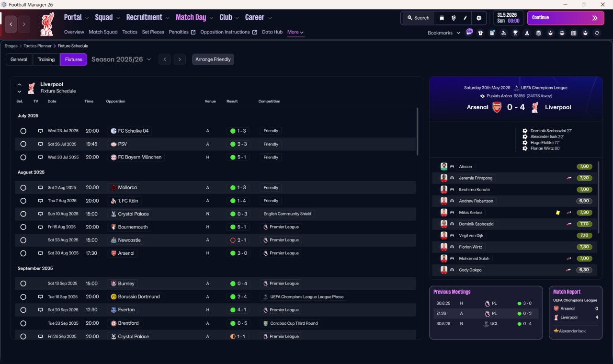Open the Opposition Instructions sub-tab

228,32
